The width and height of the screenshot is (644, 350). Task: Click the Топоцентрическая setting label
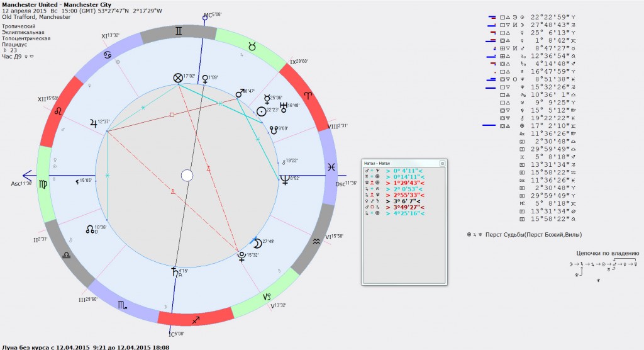tap(26, 38)
